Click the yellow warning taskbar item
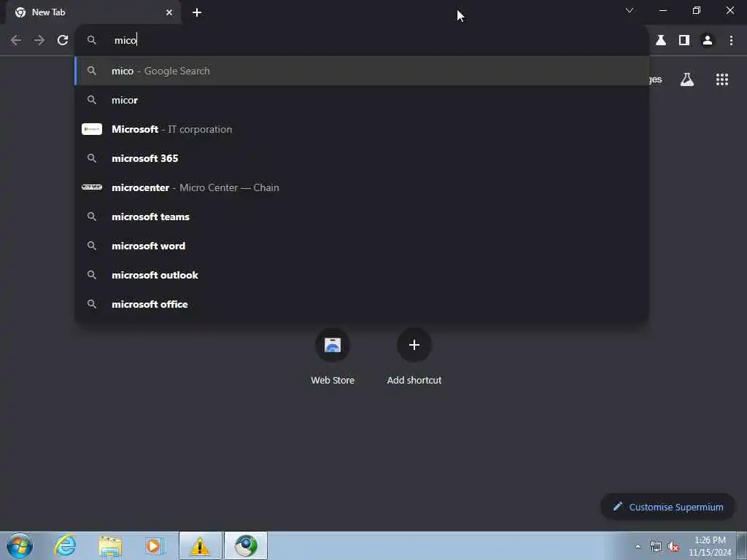Viewport: 747px width, 560px height. (x=200, y=545)
